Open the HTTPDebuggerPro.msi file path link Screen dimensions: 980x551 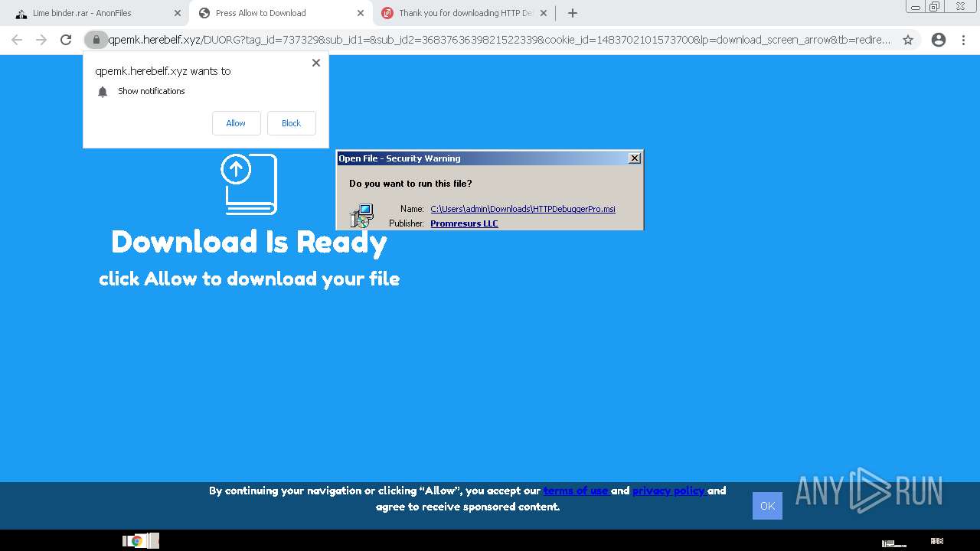523,209
